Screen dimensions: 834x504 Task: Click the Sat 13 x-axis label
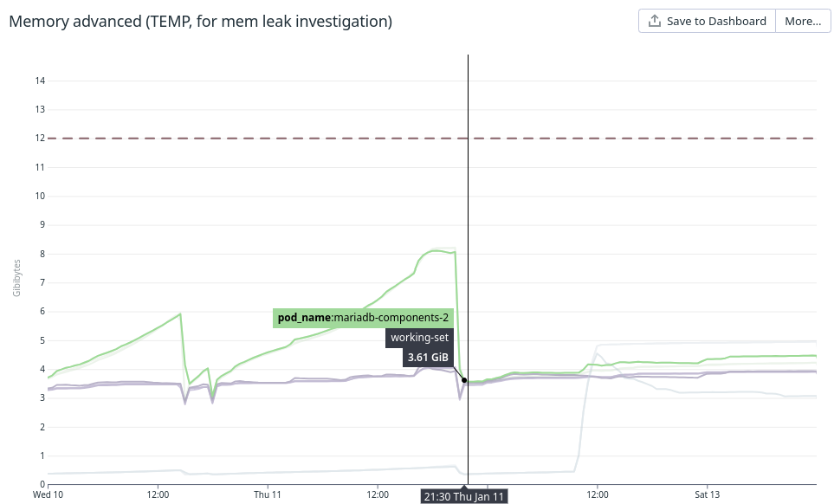click(x=708, y=495)
